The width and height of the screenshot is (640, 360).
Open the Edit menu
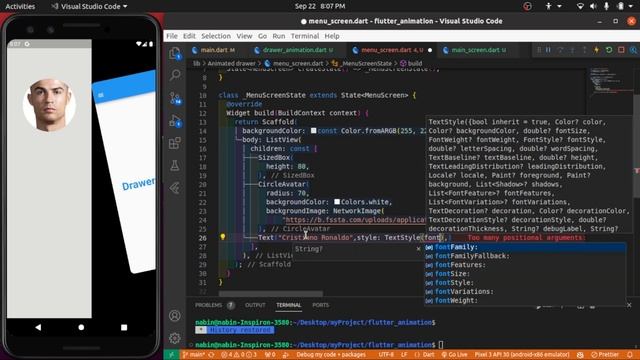click(x=189, y=36)
